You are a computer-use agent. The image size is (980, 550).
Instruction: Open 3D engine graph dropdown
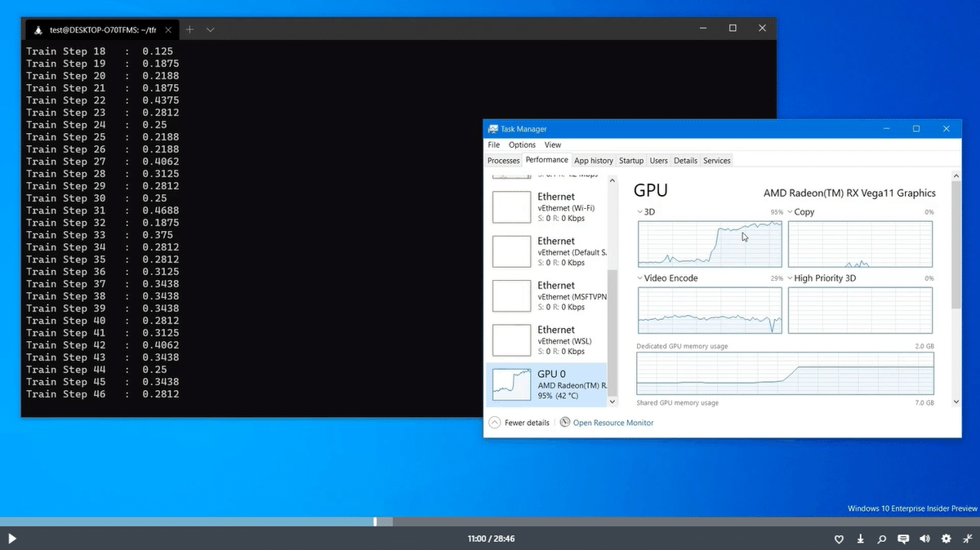pyautogui.click(x=640, y=212)
